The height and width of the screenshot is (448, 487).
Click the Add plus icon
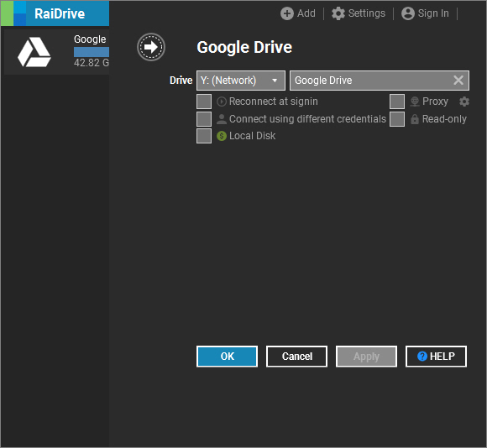pyautogui.click(x=287, y=13)
